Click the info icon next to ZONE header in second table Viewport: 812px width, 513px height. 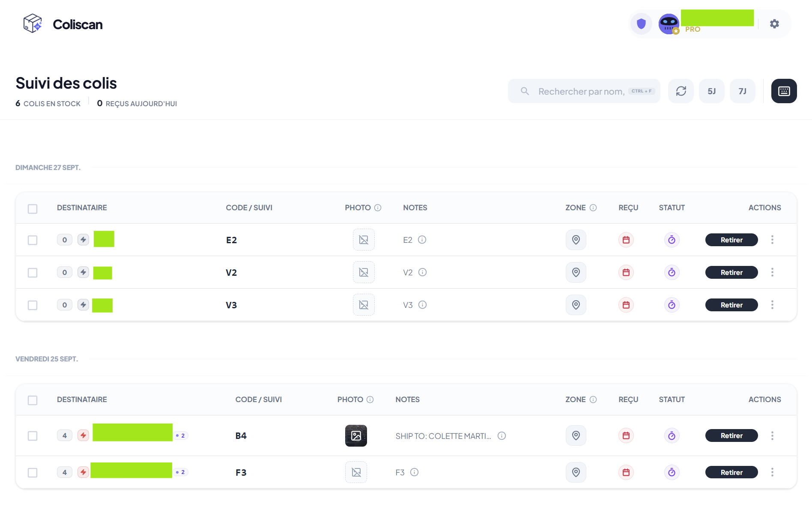click(x=593, y=400)
